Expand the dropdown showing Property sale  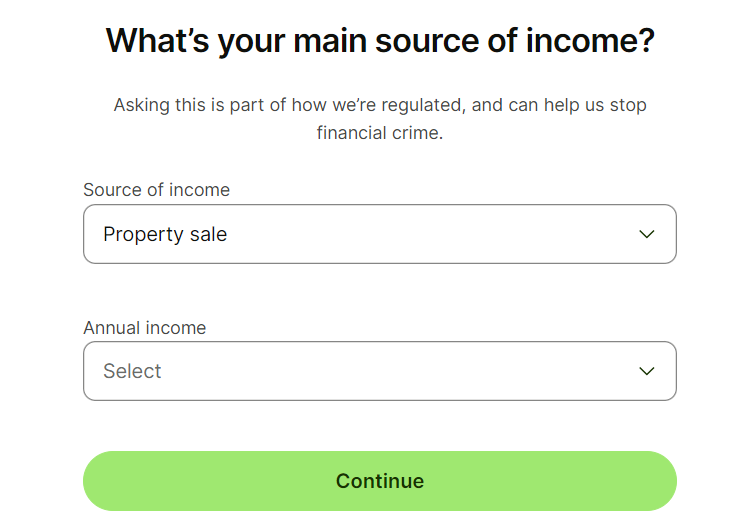[x=379, y=234]
